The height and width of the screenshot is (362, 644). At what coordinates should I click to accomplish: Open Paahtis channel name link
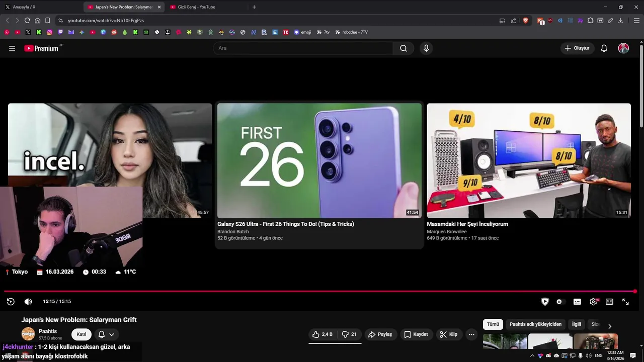[x=48, y=331]
